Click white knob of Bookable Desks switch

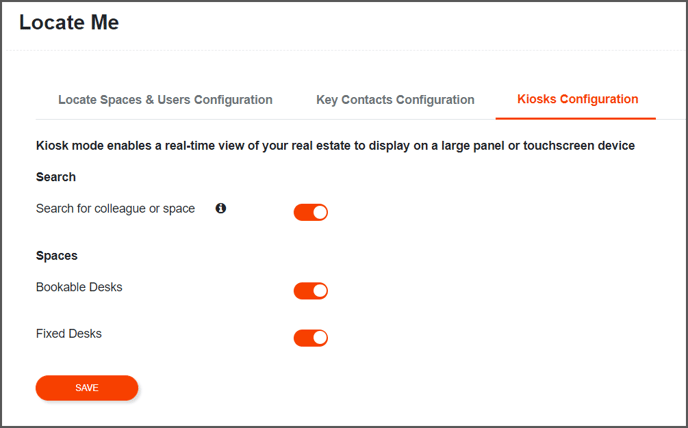[320, 291]
